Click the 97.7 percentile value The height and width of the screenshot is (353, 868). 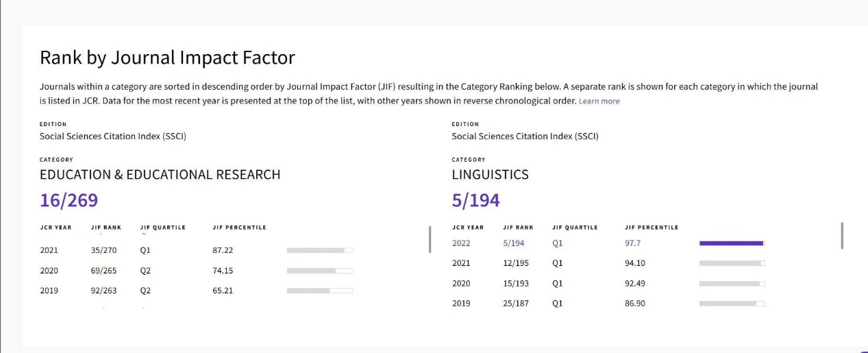click(633, 243)
